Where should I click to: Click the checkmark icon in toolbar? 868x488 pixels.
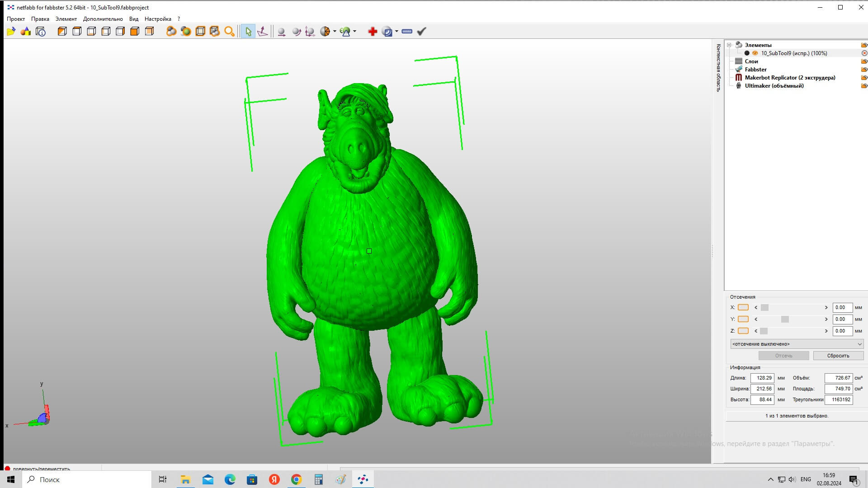coord(421,31)
